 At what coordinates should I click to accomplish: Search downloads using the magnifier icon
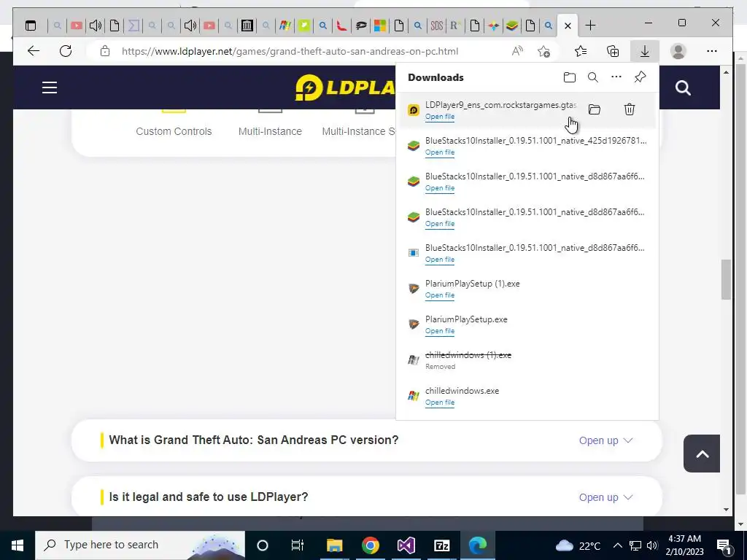pyautogui.click(x=592, y=77)
